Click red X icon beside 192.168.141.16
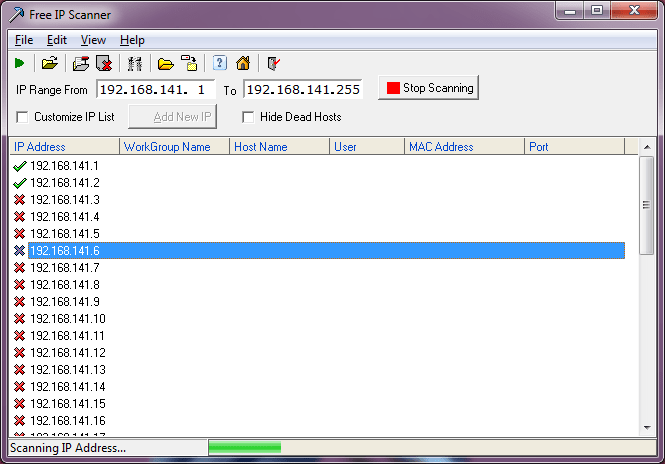The height and width of the screenshot is (464, 665). pos(20,421)
